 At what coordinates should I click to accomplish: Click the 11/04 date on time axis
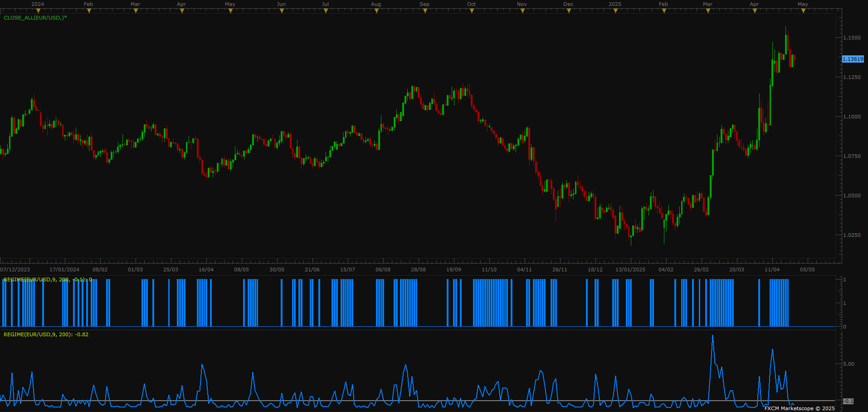(x=772, y=270)
